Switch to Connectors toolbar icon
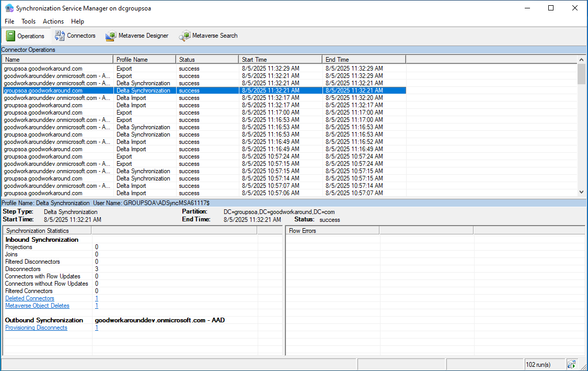Screen dimensions: 588x371 click(x=60, y=36)
